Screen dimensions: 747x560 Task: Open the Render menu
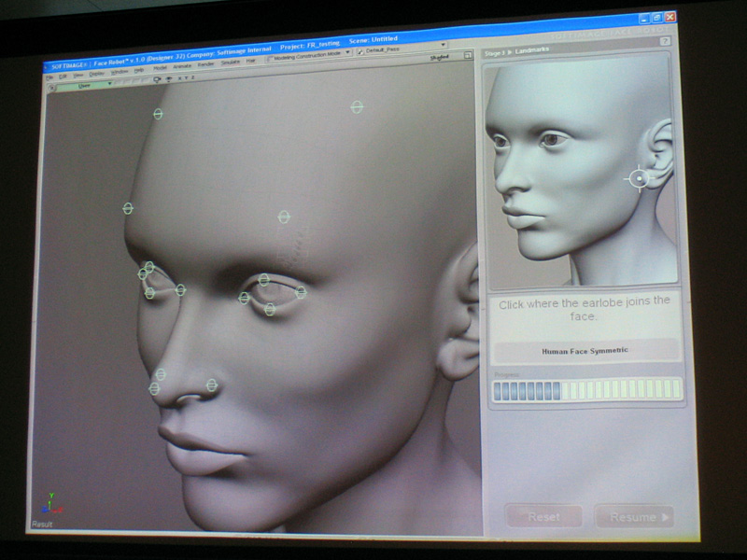tap(206, 65)
